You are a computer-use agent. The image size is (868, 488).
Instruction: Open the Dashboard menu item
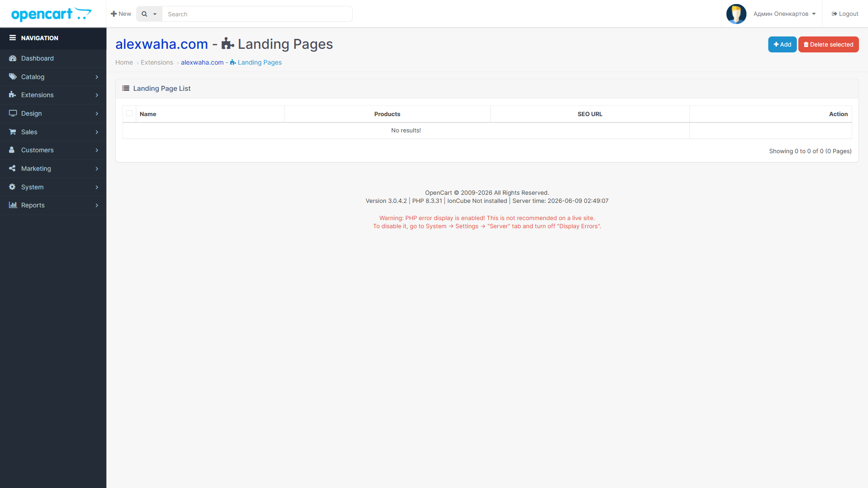pyautogui.click(x=53, y=58)
